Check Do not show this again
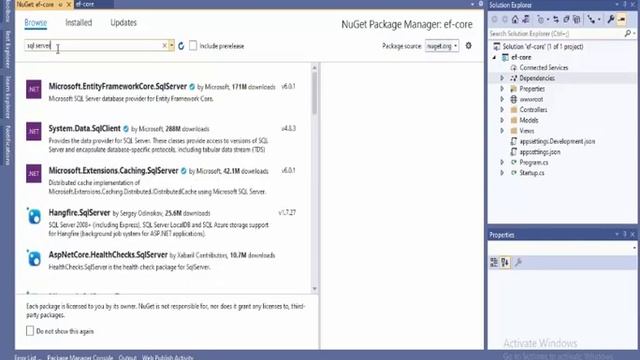The height and width of the screenshot is (360, 640). [x=30, y=331]
